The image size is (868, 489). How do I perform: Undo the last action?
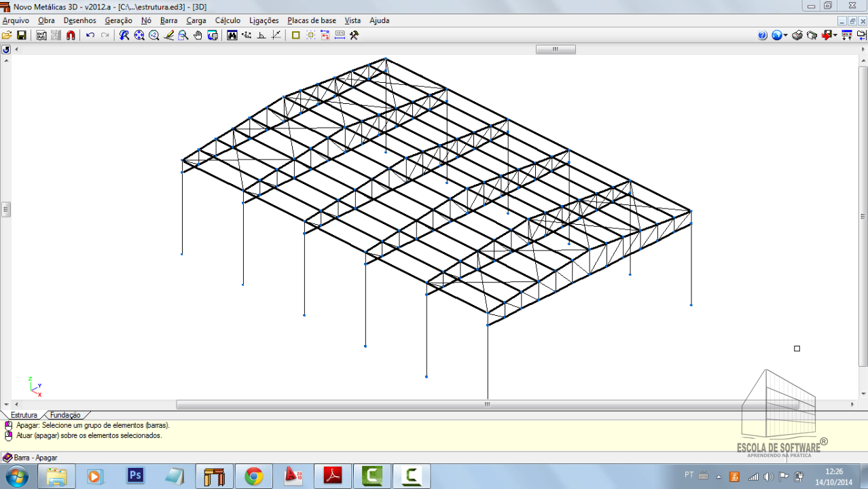pyautogui.click(x=90, y=35)
